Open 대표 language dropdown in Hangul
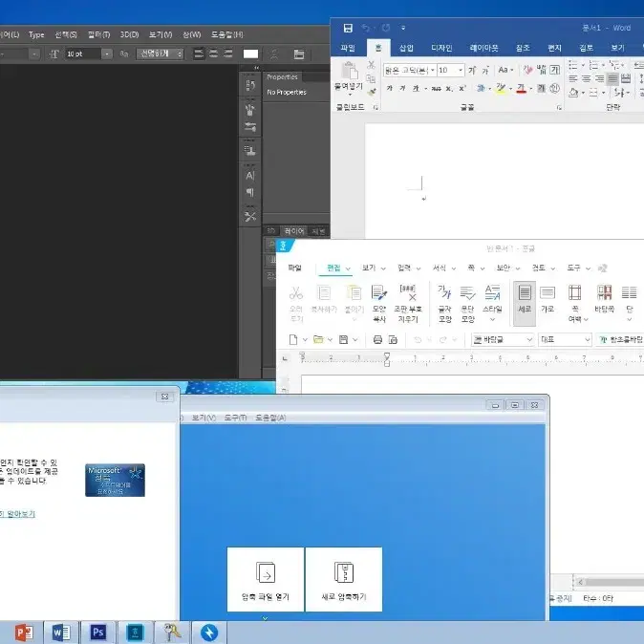The image size is (644, 644). pyautogui.click(x=565, y=339)
